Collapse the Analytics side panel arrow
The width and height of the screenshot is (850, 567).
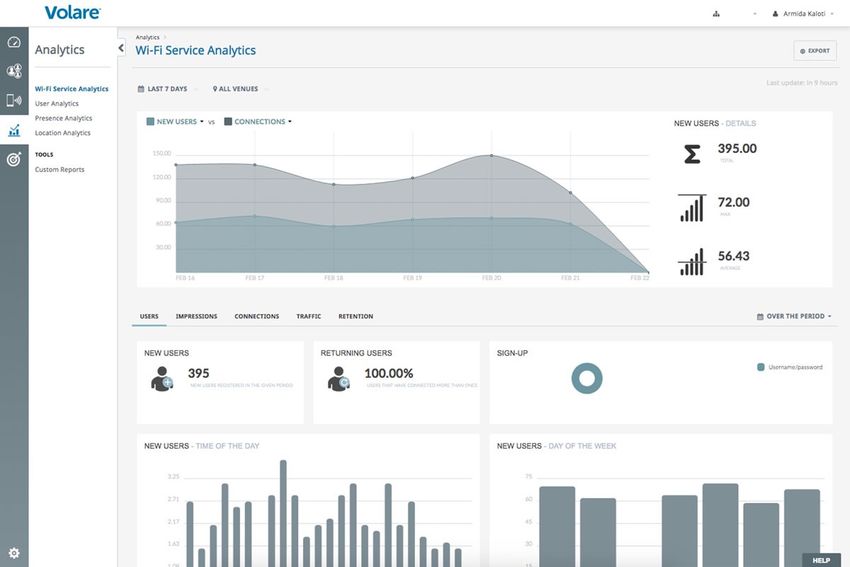click(121, 48)
